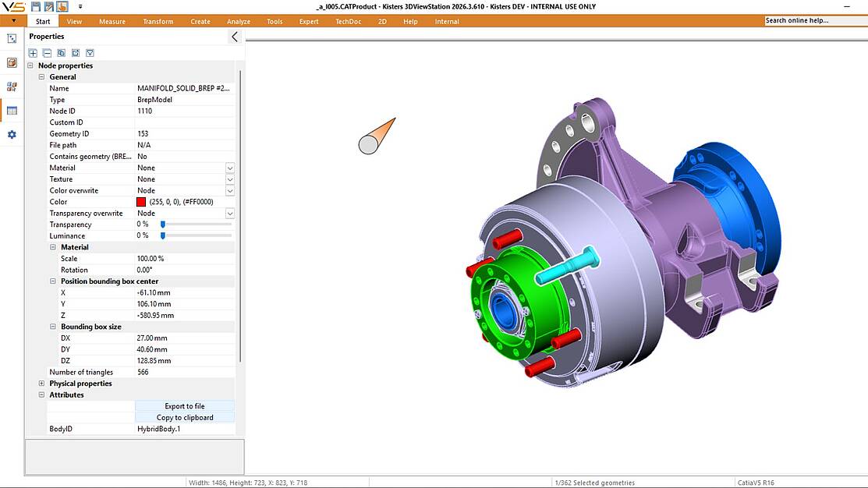Click the red Color swatch

(x=141, y=202)
